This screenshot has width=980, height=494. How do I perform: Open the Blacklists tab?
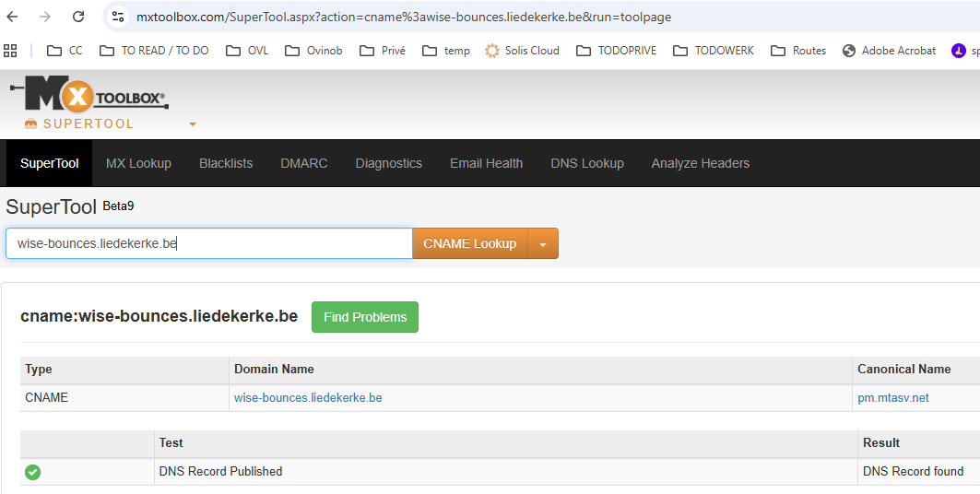pos(226,163)
